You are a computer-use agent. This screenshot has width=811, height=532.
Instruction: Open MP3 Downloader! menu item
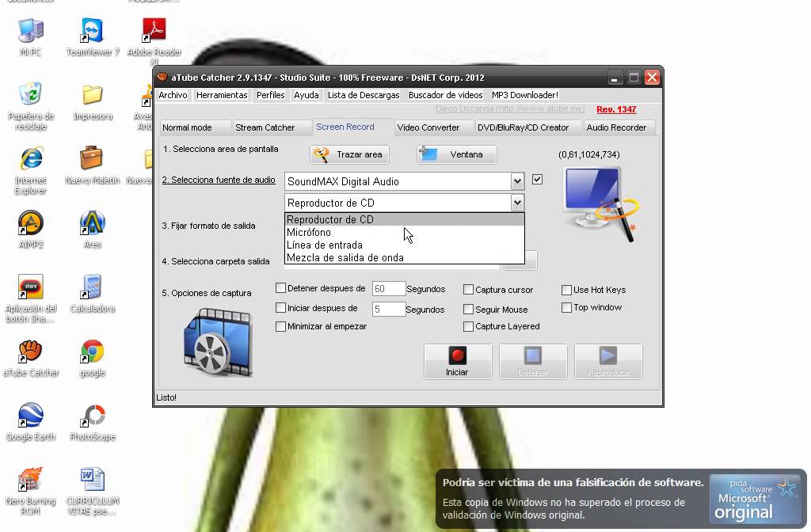pyautogui.click(x=525, y=95)
